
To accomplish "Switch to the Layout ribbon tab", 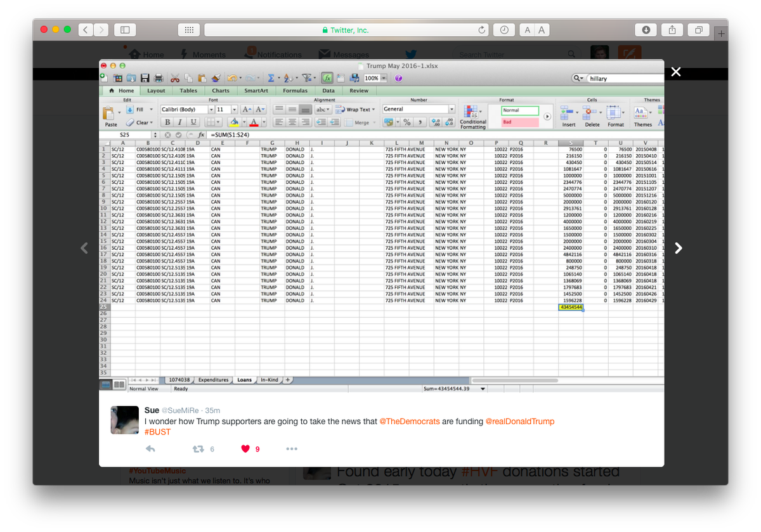I will 156,91.
